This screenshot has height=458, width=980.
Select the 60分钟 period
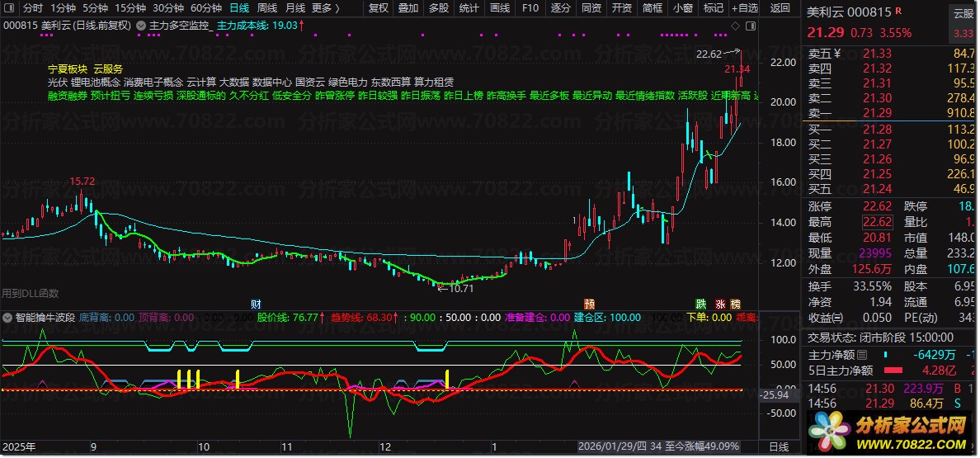[x=206, y=8]
